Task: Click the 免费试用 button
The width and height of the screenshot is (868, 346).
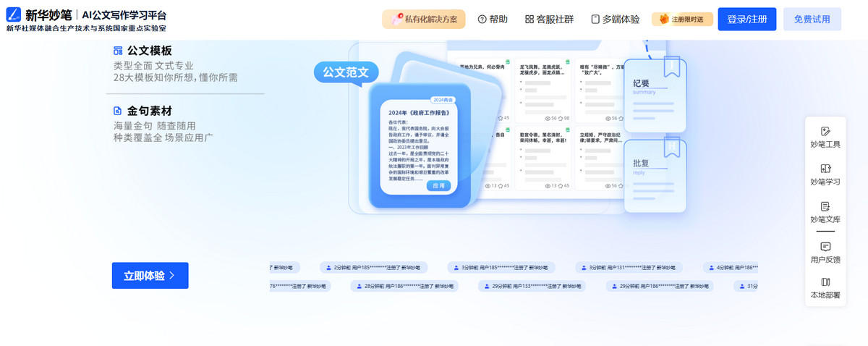Action: point(812,20)
